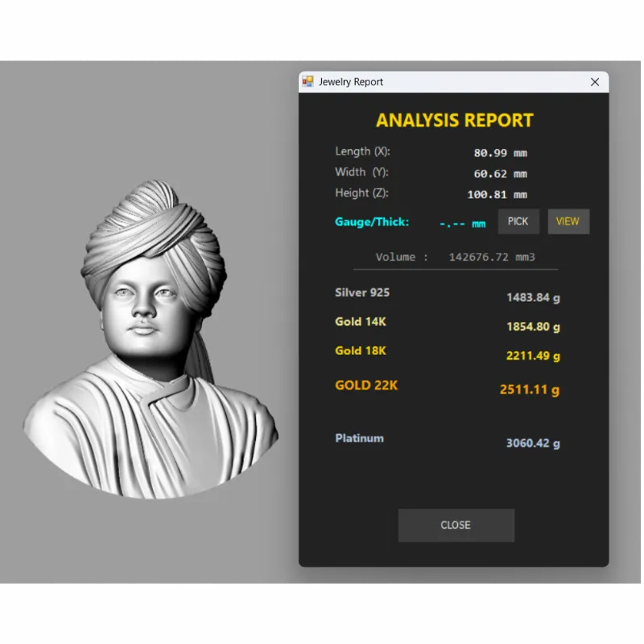Click the Jewelry Report title bar text
The image size is (644, 644).
pyautogui.click(x=351, y=82)
